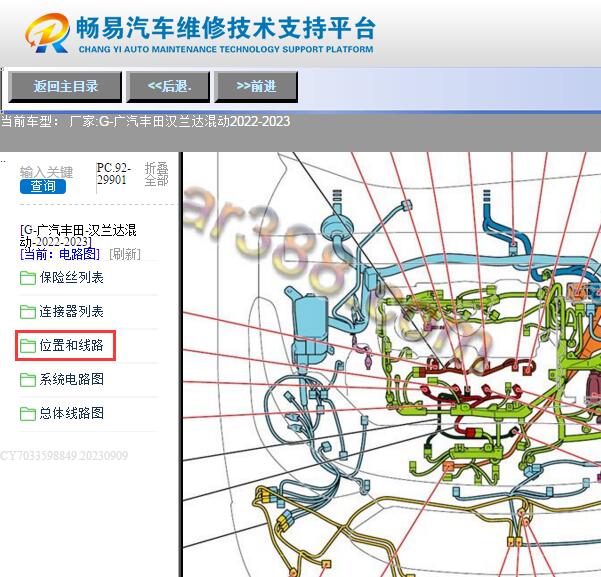Screen dimensions: 601x577
Task: Click the PC.92-29901 text
Action: (x=114, y=174)
